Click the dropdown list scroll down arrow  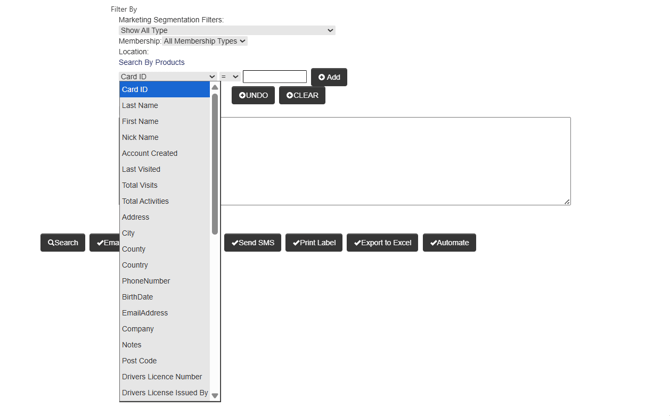click(x=214, y=395)
